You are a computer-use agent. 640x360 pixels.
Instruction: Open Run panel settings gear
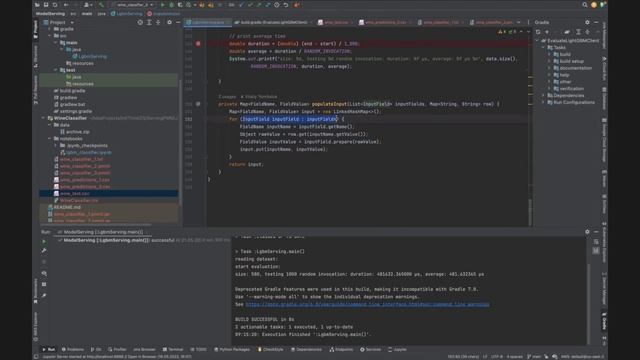click(587, 231)
